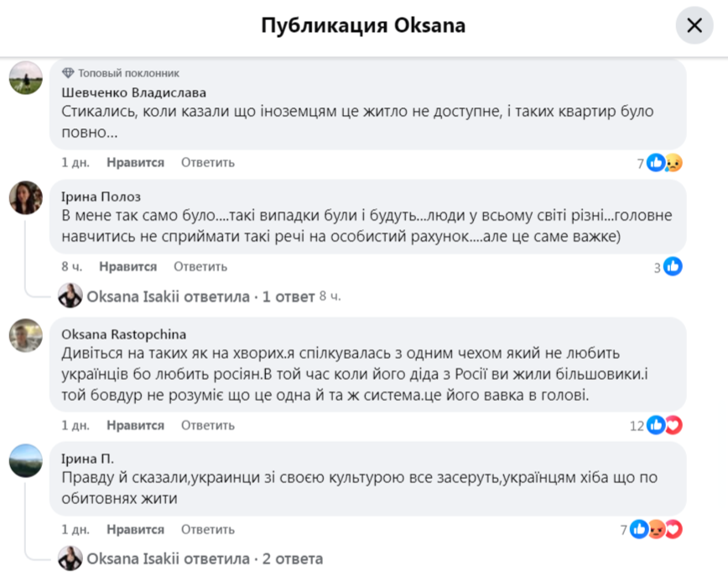Click the 8 ч. timestamp under Ірина Полоз's comment
The height and width of the screenshot is (578, 728).
click(71, 266)
